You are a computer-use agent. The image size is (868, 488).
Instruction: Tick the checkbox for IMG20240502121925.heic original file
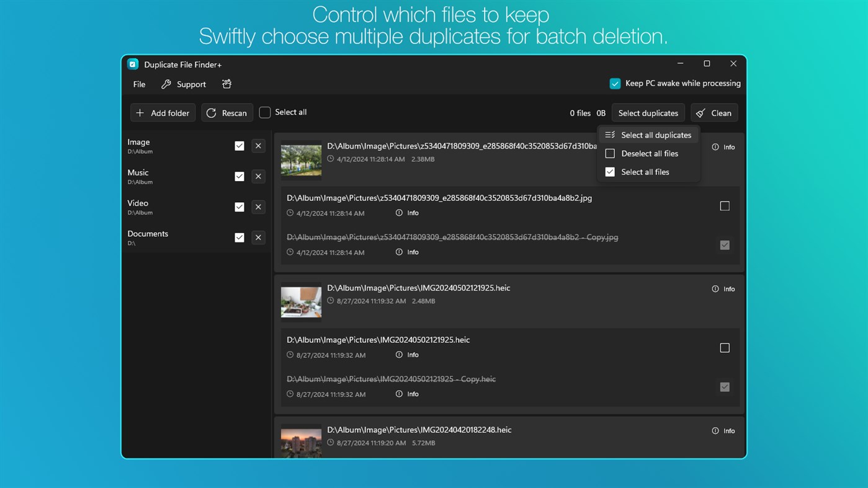(725, 348)
